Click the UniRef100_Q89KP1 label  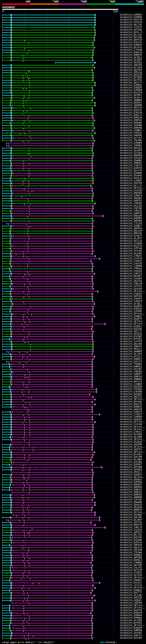pos(131,103)
